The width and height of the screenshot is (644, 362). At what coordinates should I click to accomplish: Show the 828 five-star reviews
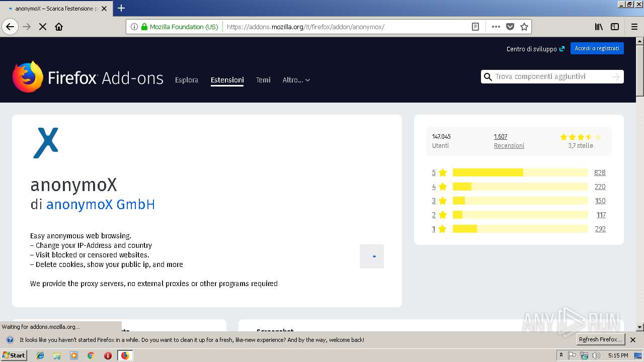click(x=600, y=172)
